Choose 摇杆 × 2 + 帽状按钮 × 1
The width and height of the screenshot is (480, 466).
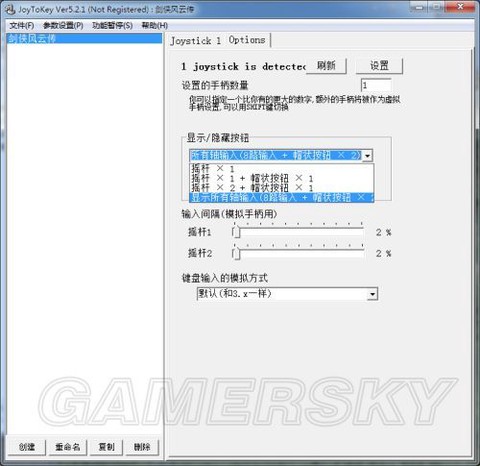click(281, 188)
